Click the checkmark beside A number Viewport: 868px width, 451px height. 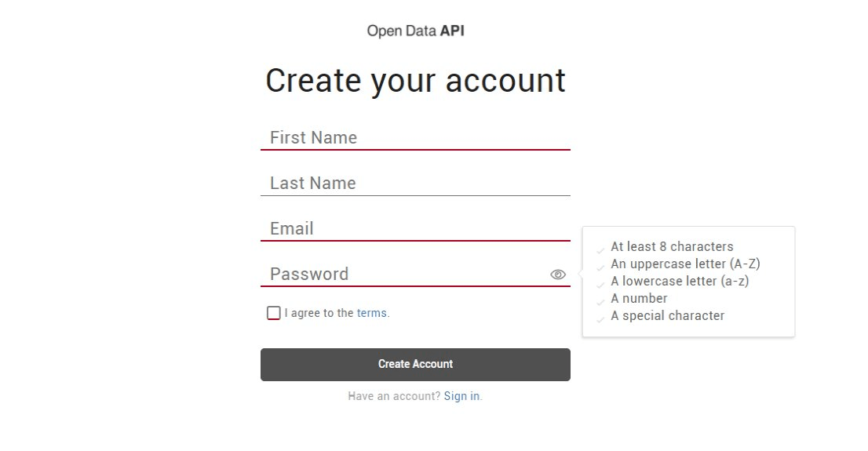pos(601,302)
